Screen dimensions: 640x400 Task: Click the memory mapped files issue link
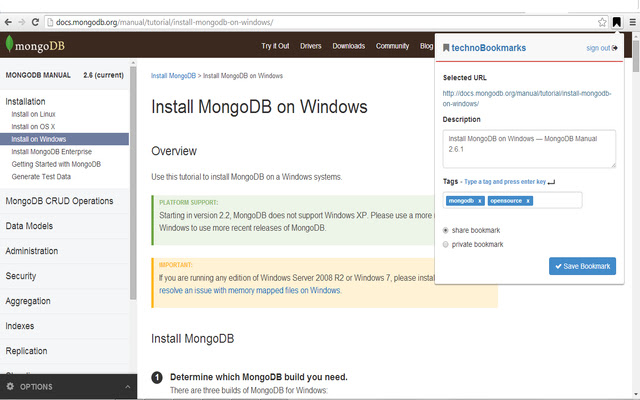click(x=250, y=291)
